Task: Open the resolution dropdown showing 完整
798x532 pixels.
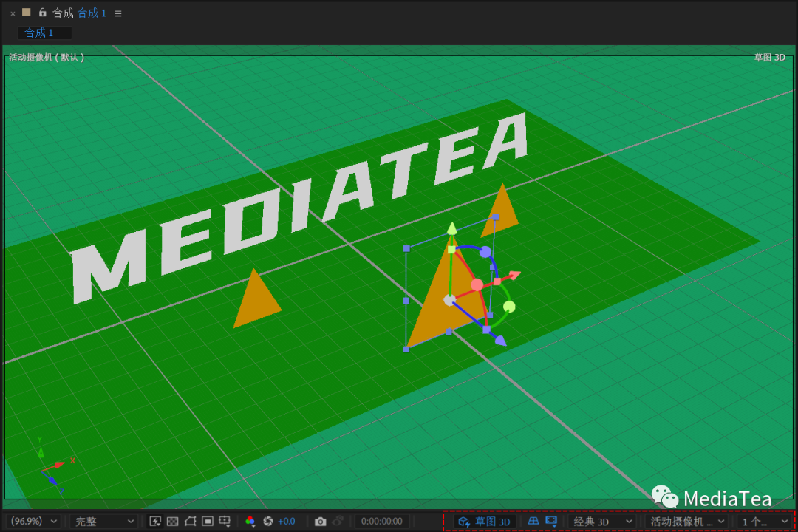Action: 104,522
